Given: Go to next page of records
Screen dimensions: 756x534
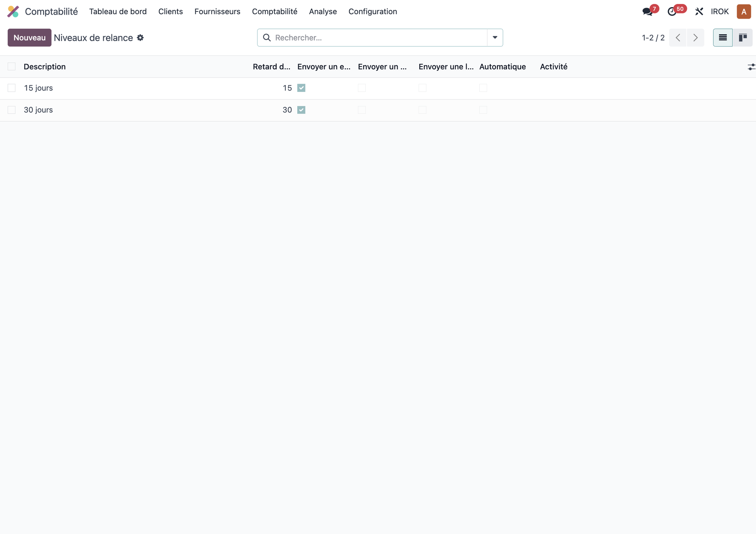Looking at the screenshot, I should point(695,37).
